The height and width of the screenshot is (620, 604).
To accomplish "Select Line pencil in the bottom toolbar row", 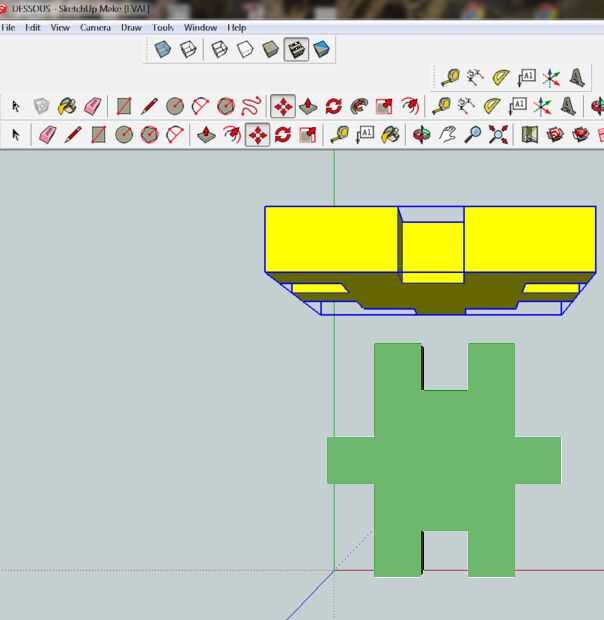I will coord(73,135).
